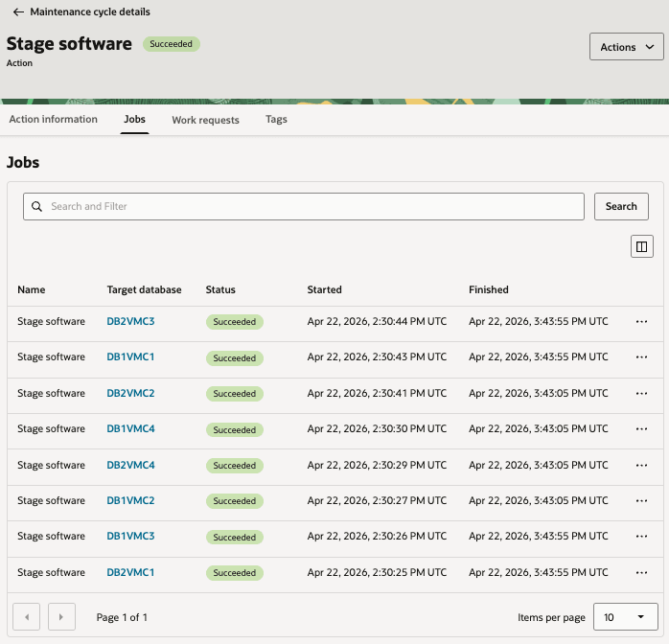Click the Started column header
This screenshot has width=669, height=644.
pos(324,289)
